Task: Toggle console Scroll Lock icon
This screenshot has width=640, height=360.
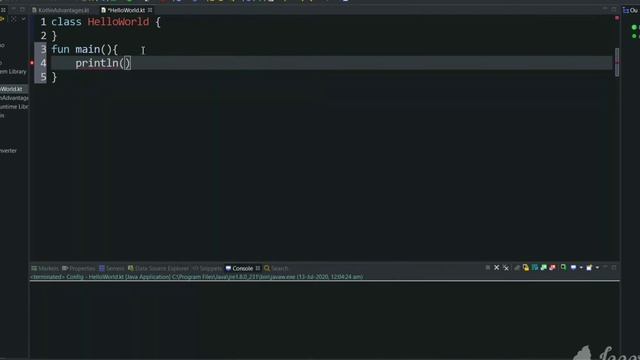Action: click(x=526, y=268)
